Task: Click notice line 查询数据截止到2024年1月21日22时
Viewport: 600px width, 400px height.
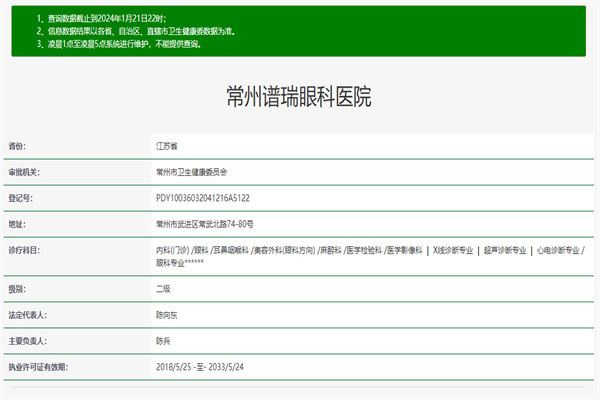Action: (x=101, y=18)
